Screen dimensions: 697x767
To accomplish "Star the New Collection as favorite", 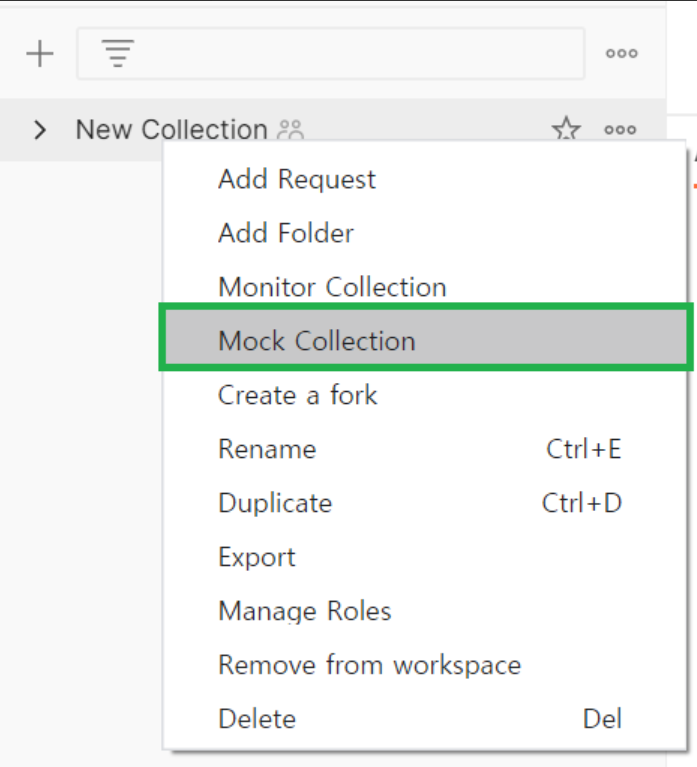I will 566,130.
